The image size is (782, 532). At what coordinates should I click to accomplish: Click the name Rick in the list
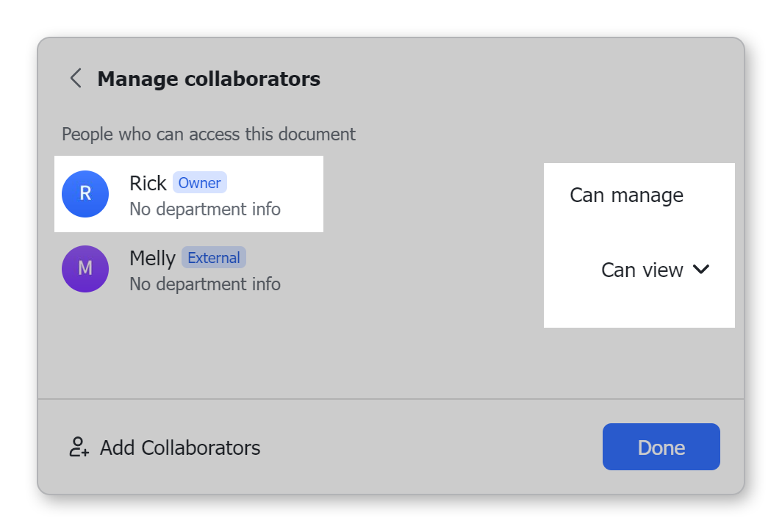pos(148,183)
